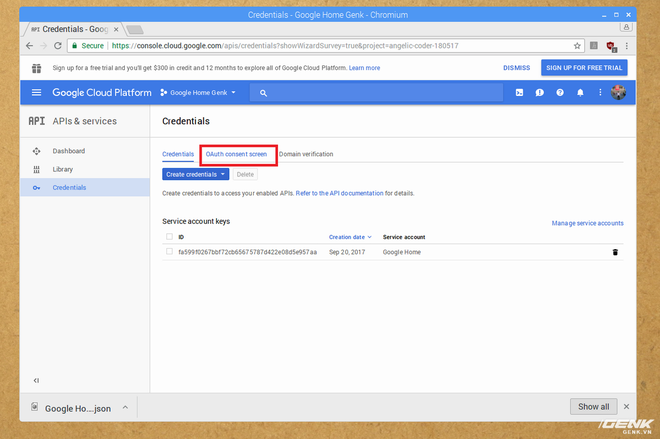Open the user account avatar
660x439 pixels.
618,92
